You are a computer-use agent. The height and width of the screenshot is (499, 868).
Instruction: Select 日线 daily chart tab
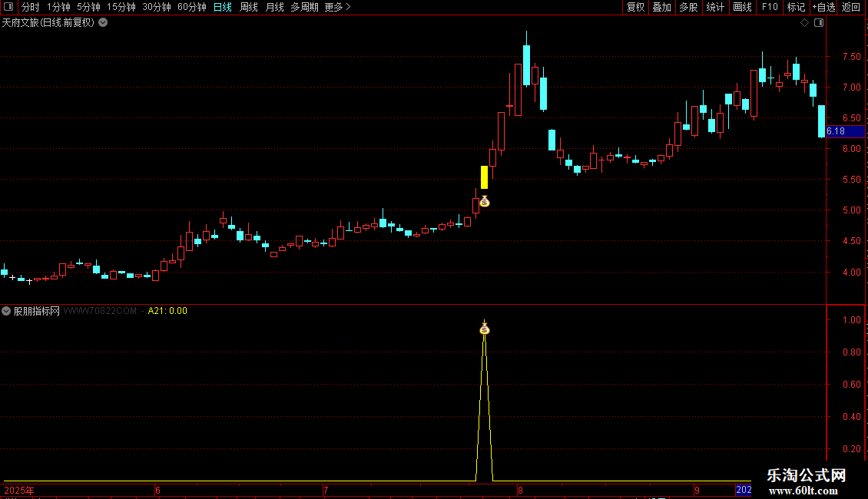tap(223, 7)
